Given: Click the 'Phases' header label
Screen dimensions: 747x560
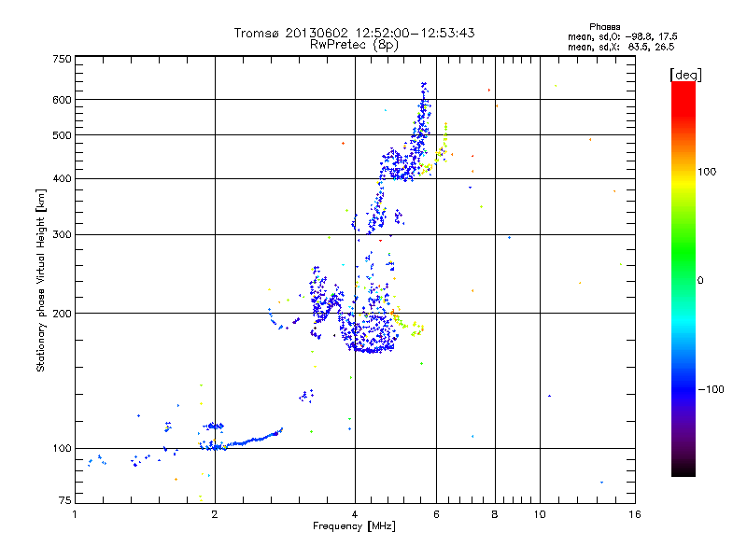Looking at the screenshot, I should (604, 27).
